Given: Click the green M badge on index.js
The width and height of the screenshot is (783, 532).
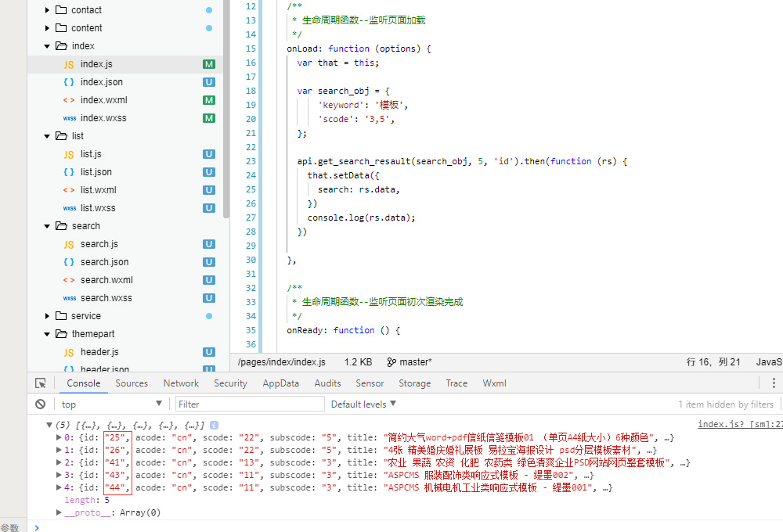Looking at the screenshot, I should pyautogui.click(x=209, y=64).
